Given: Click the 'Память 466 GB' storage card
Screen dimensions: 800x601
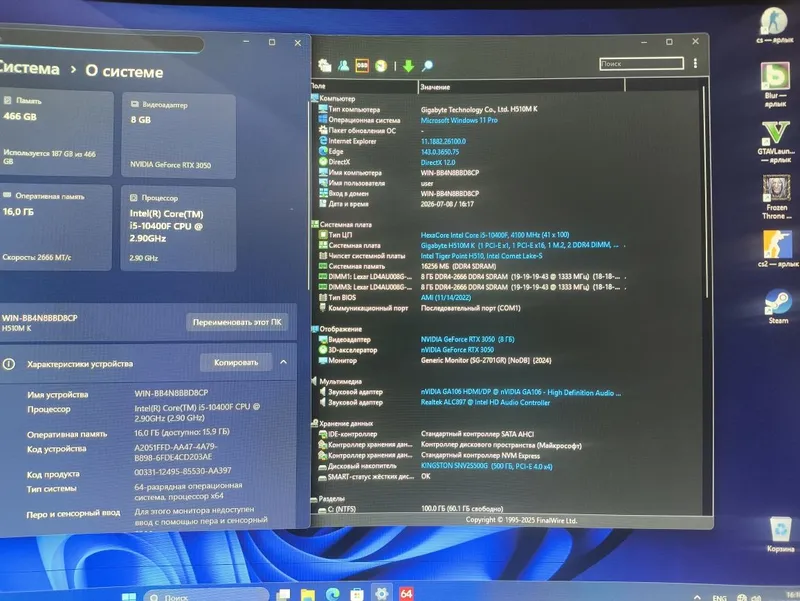Looking at the screenshot, I should click(x=56, y=134).
